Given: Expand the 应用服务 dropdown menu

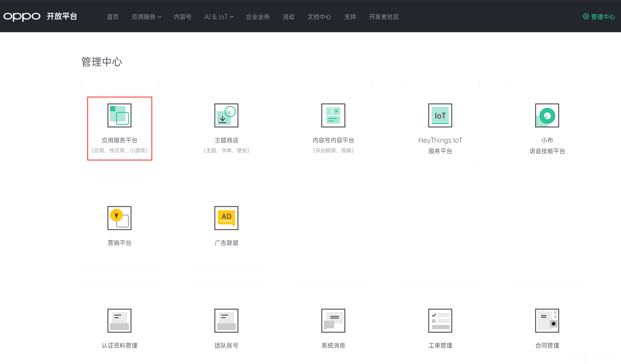Looking at the screenshot, I should pos(147,17).
